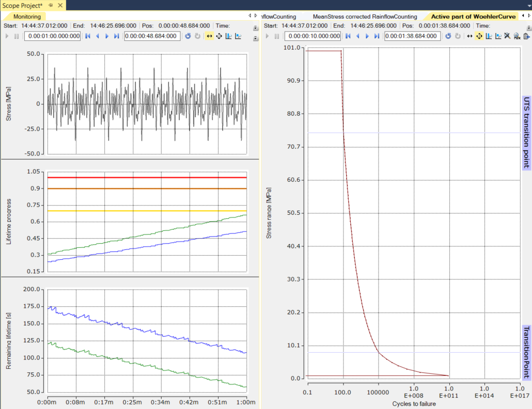Click the pause button in Monitoring toolbar
The height and width of the screenshot is (409, 532).
(x=17, y=36)
